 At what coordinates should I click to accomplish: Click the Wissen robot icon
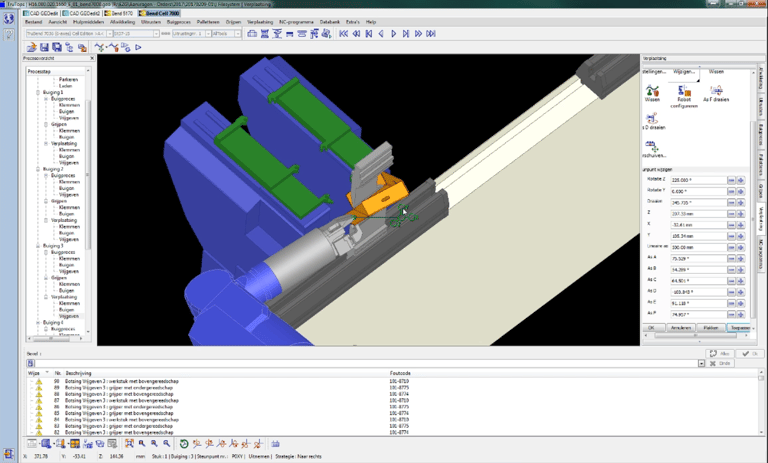coord(652,93)
